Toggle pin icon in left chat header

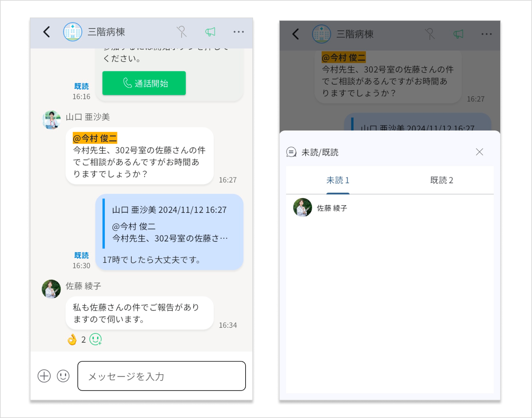182,32
